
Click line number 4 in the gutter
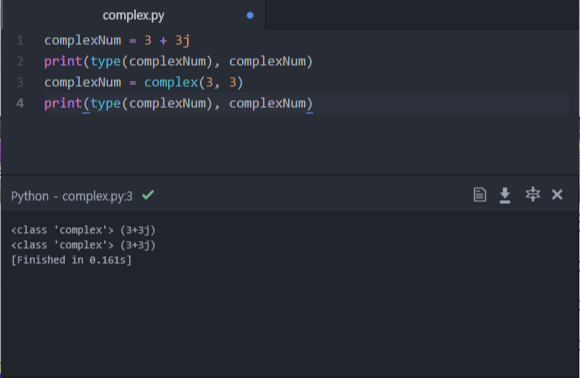point(20,103)
